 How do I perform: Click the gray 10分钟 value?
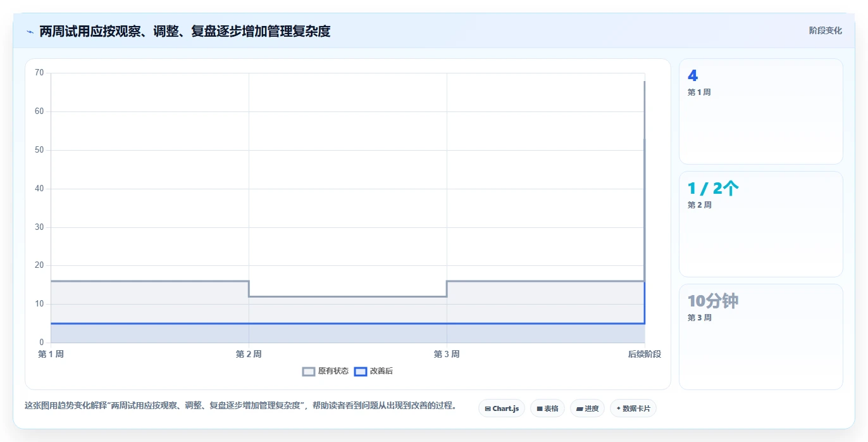[x=713, y=301]
